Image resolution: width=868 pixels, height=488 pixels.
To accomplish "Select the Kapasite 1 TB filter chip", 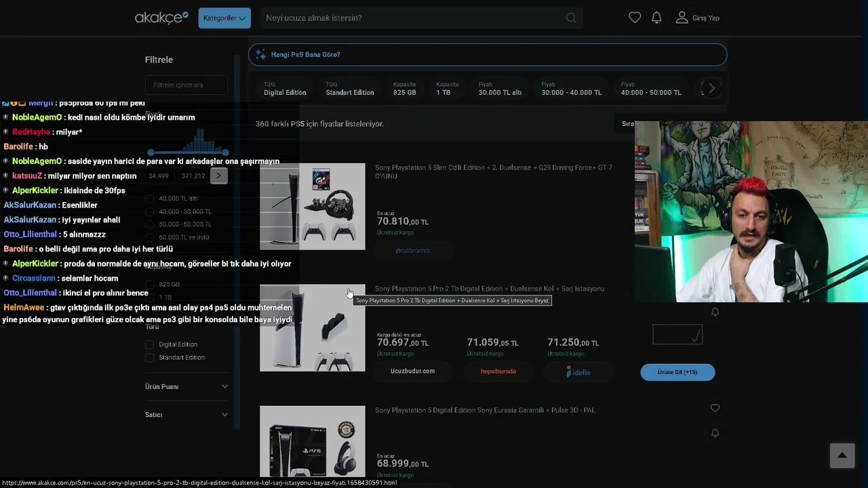I will coord(448,89).
